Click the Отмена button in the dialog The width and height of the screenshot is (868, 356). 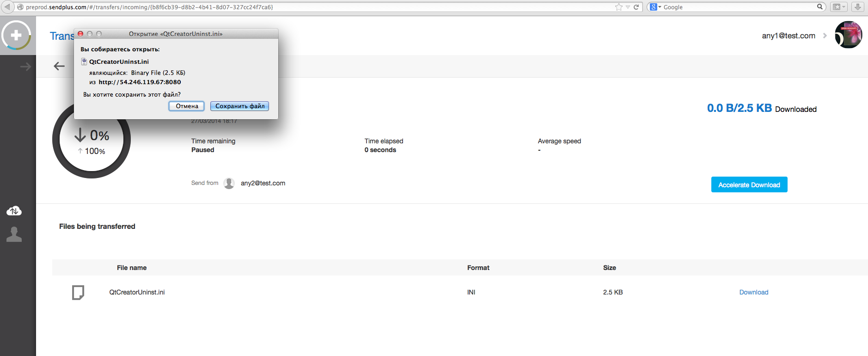point(187,106)
